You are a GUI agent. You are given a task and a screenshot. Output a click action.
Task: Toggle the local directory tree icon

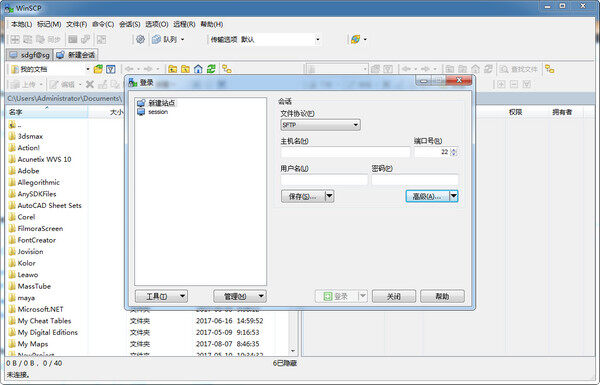(x=227, y=69)
